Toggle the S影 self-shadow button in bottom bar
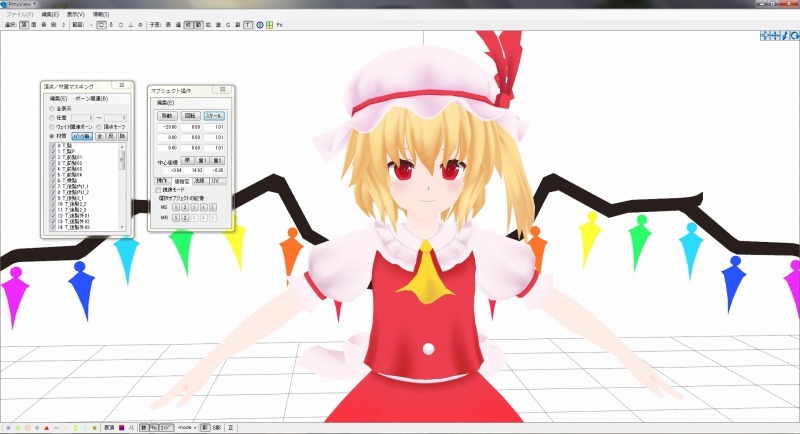Viewport: 800px width, 434px height. (x=216, y=428)
